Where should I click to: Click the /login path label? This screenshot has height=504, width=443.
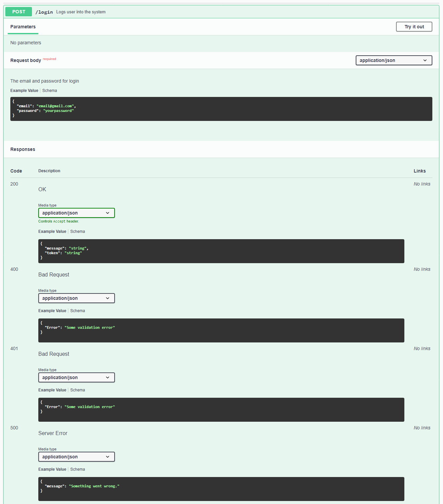[44, 12]
